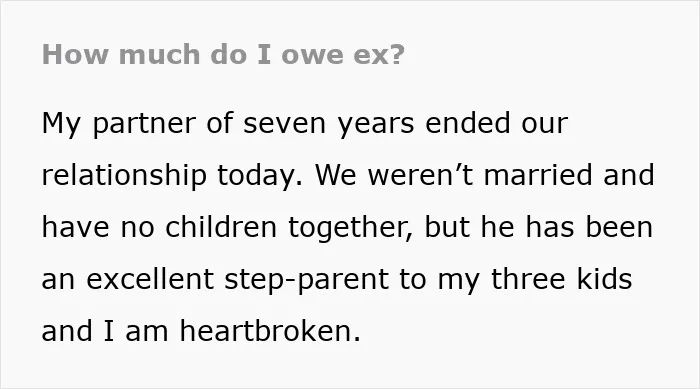The image size is (700, 389).
Task: Click the word "ended" in the first line
Action: tap(467, 123)
